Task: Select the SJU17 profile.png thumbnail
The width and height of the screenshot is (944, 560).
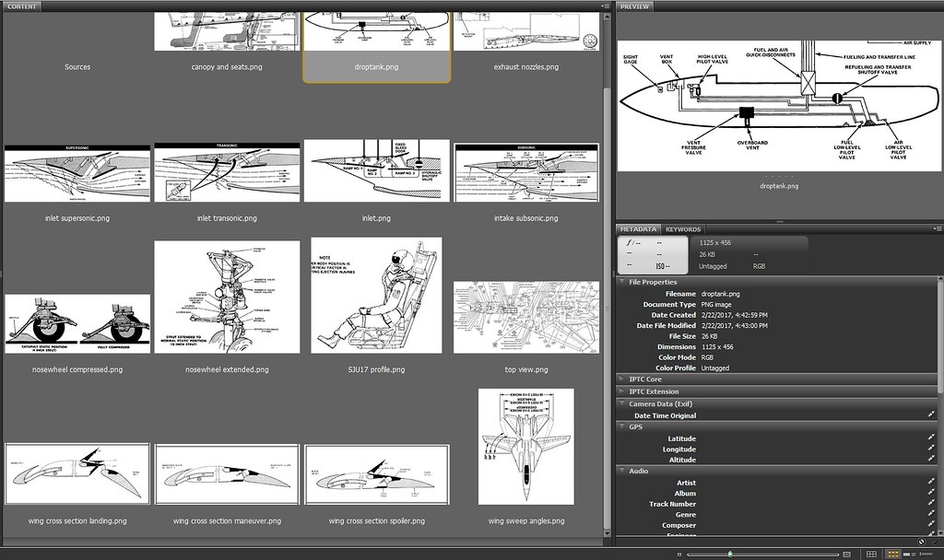Action: click(376, 296)
